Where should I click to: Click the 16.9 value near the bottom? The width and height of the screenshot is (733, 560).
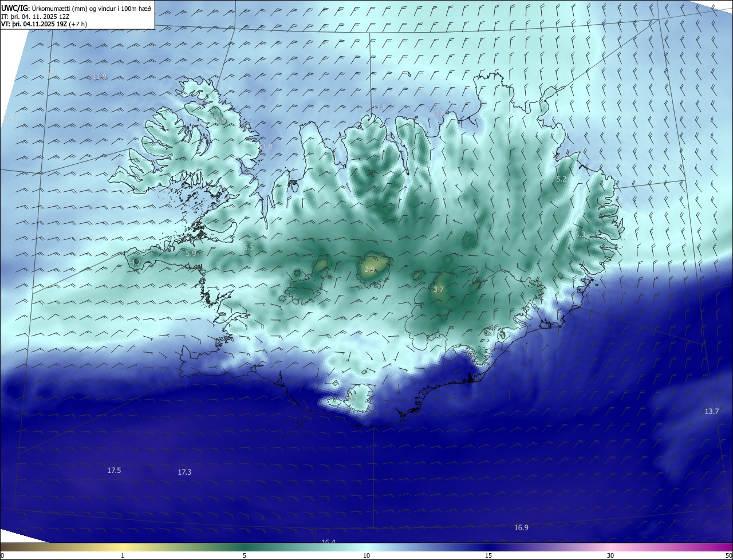(521, 527)
